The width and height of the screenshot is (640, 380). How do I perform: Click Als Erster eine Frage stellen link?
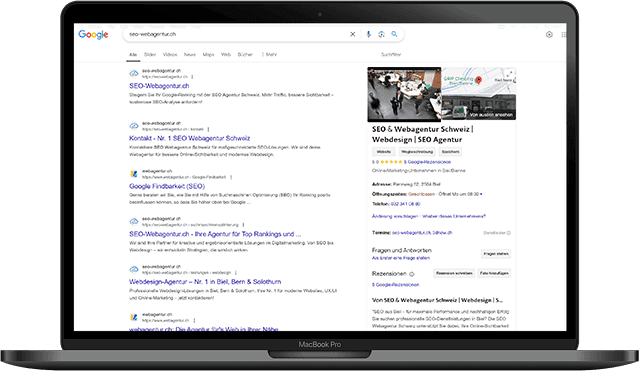click(400, 258)
